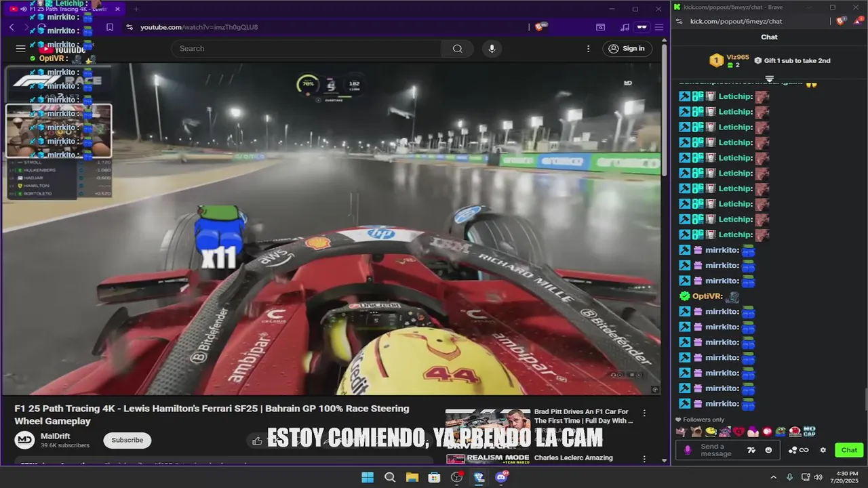This screenshot has height=488, width=868.
Task: Click purple microphone icon in chat input
Action: click(688, 450)
